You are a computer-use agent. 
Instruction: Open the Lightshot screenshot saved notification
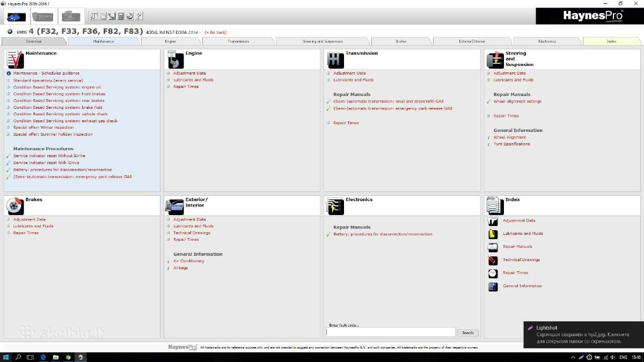(x=584, y=335)
